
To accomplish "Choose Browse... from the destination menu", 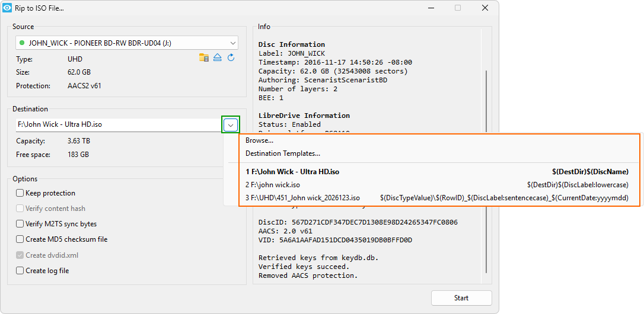I will pos(260,140).
